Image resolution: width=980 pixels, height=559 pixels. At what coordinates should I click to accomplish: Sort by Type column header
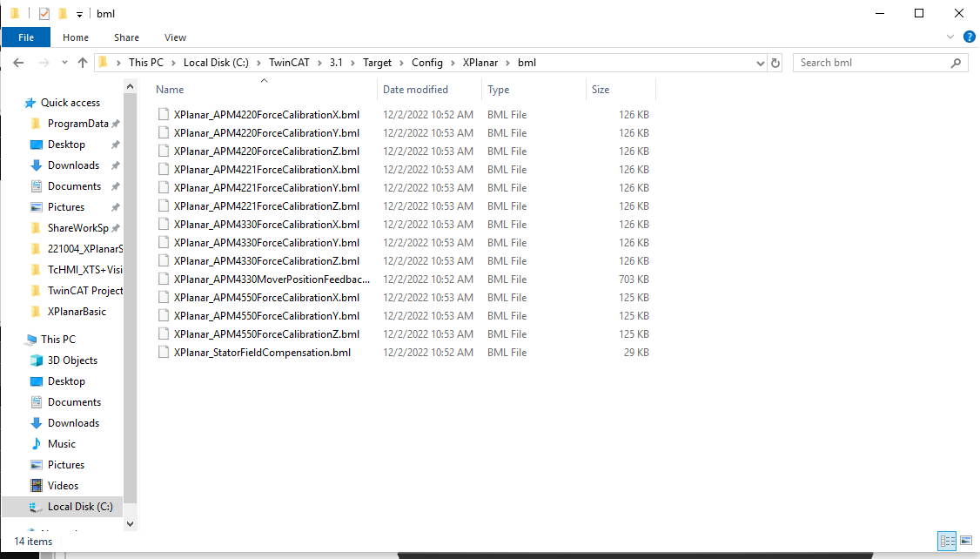498,90
